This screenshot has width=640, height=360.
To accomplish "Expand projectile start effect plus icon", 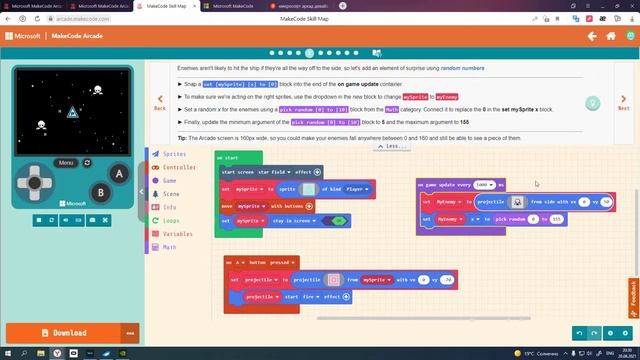I will (346, 297).
